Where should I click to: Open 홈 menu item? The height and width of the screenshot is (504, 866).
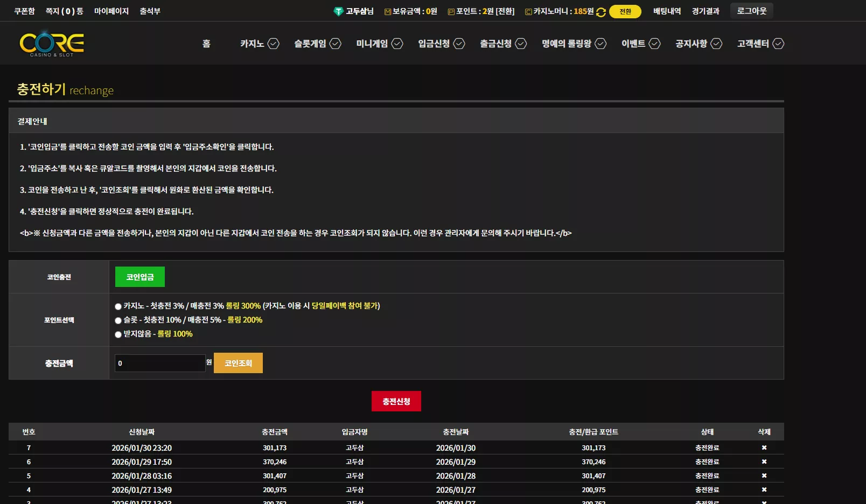[206, 44]
